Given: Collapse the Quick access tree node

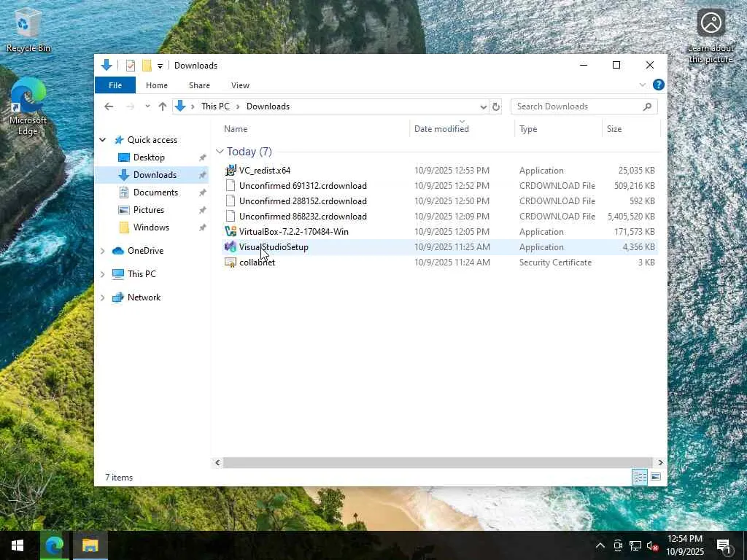Looking at the screenshot, I should [x=102, y=139].
